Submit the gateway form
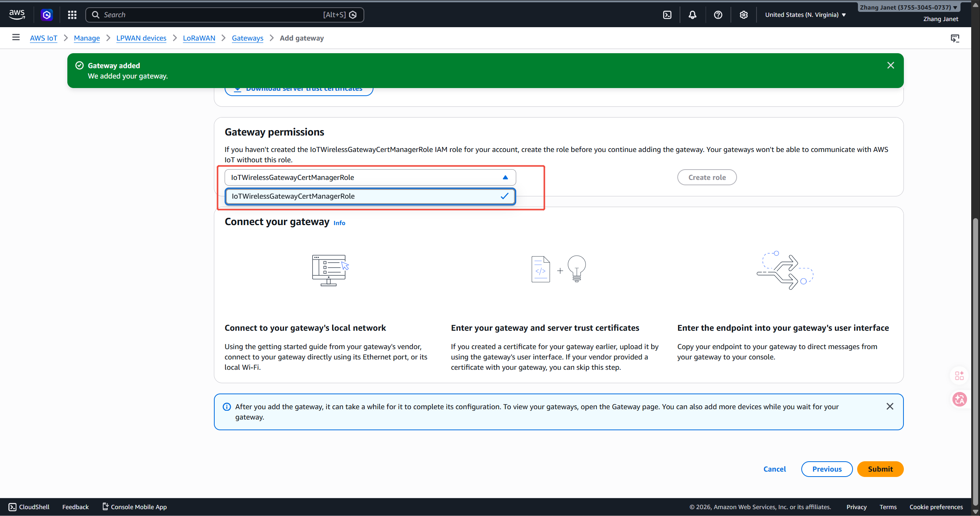Screen dimensions: 980x516 point(880,469)
